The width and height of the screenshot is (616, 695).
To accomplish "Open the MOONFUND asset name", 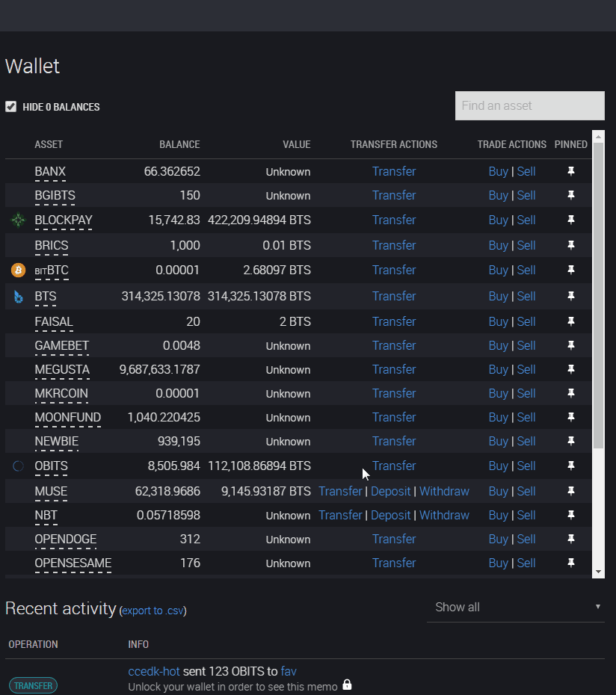I will (x=68, y=418).
